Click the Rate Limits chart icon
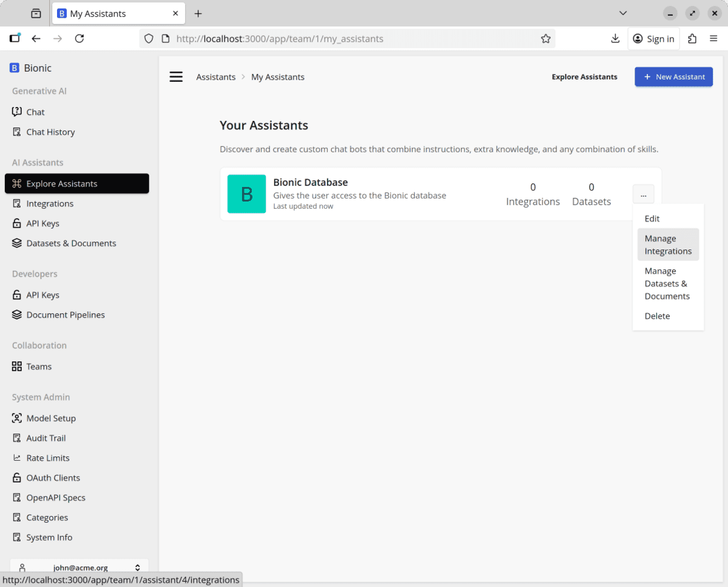This screenshot has width=728, height=587. click(17, 458)
